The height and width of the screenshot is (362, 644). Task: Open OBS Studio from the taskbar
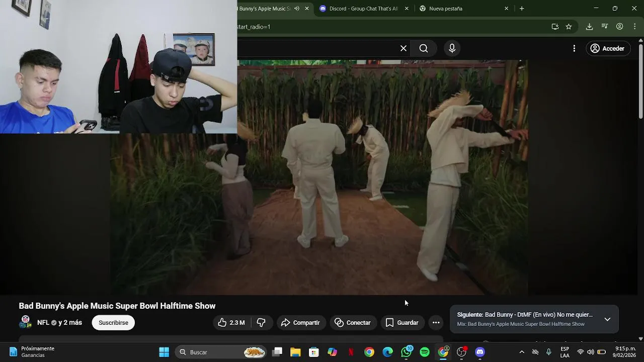461,352
